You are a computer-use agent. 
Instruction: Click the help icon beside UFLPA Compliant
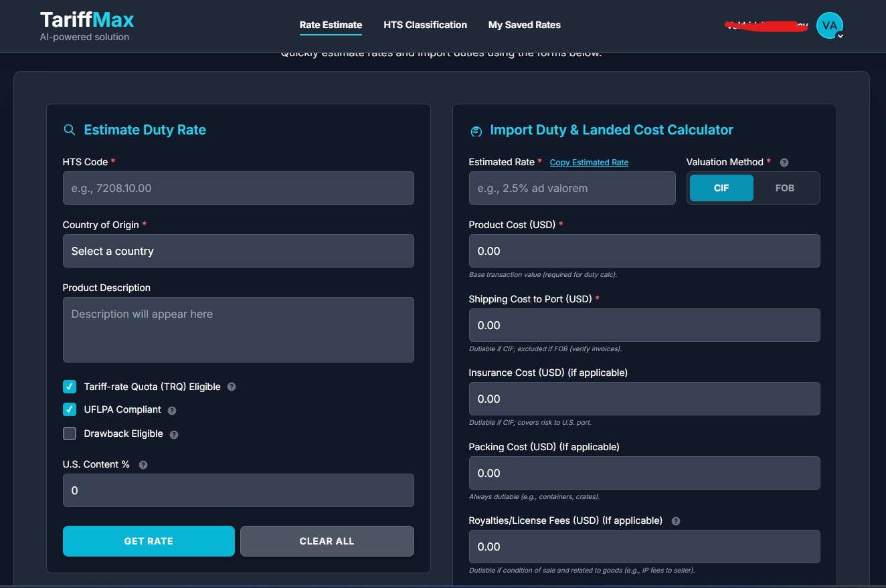[172, 410]
